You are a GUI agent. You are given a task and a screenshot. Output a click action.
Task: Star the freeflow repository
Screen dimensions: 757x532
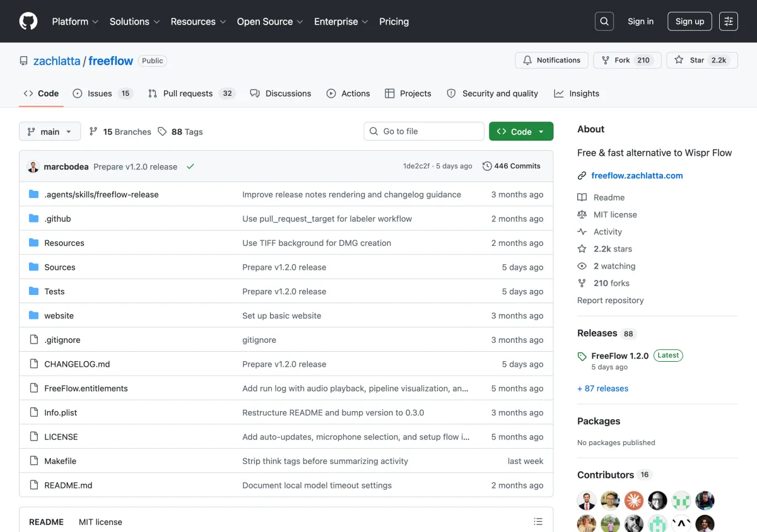click(x=702, y=61)
